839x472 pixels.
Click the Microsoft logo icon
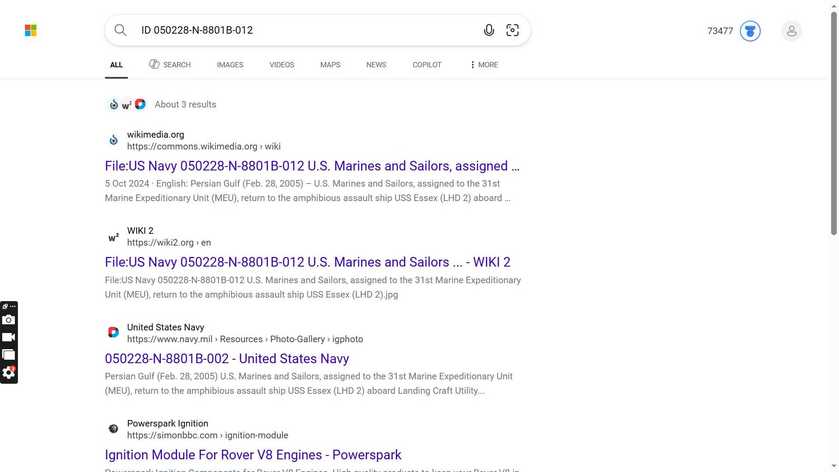point(31,31)
